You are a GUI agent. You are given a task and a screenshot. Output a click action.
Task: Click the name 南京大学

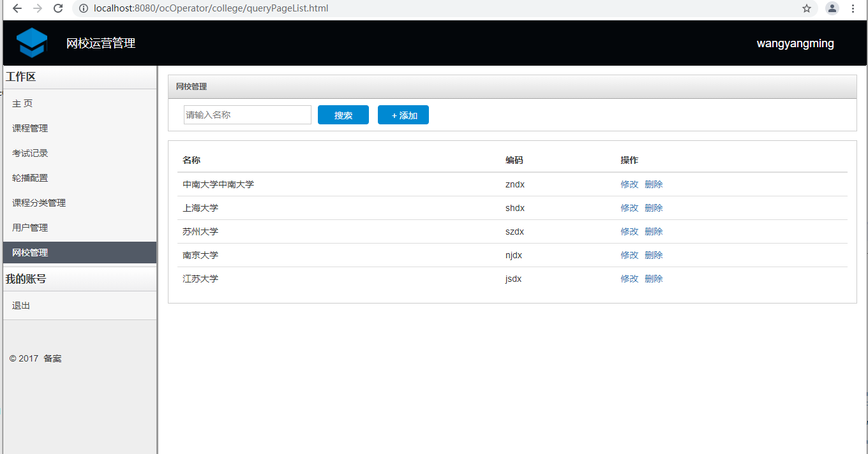pyautogui.click(x=200, y=255)
